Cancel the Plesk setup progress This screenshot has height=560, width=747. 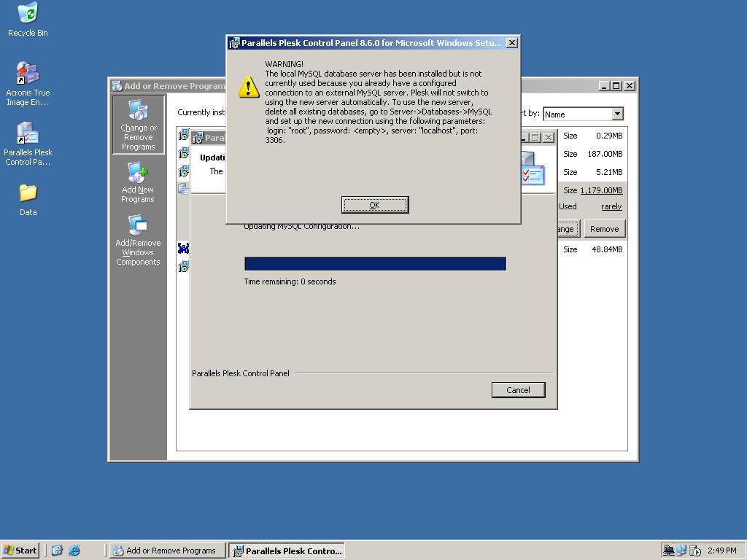point(519,390)
